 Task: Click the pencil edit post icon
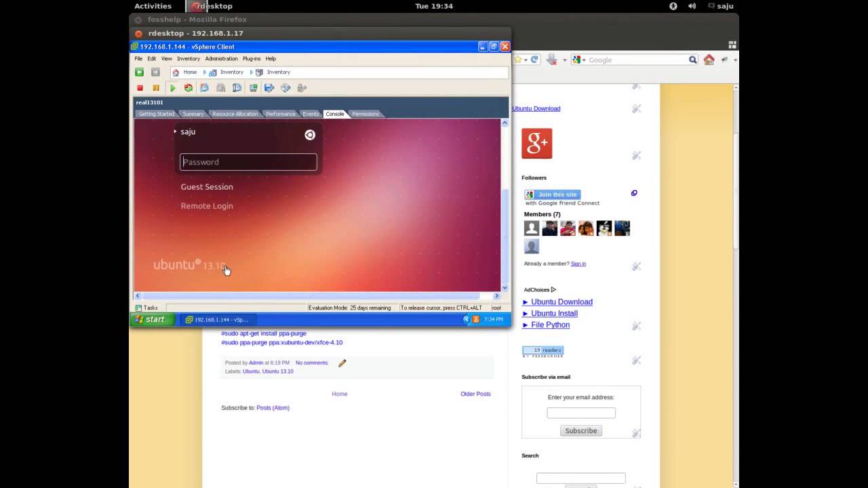pyautogui.click(x=342, y=363)
